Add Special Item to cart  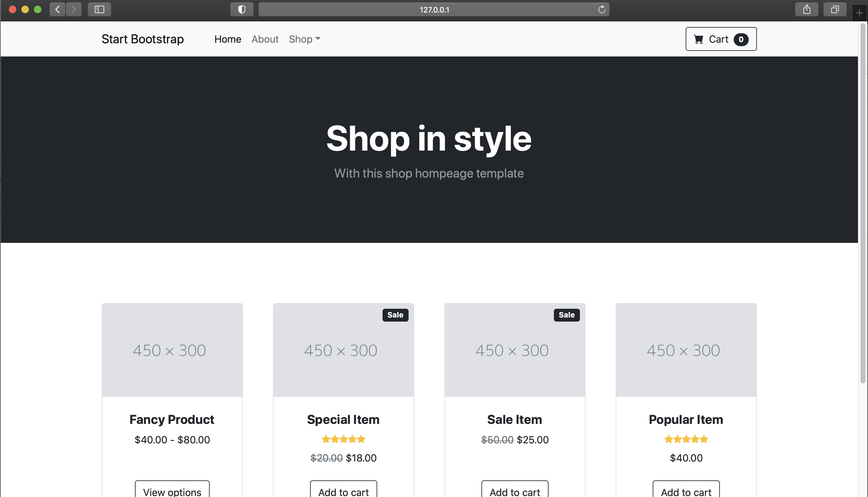343,491
